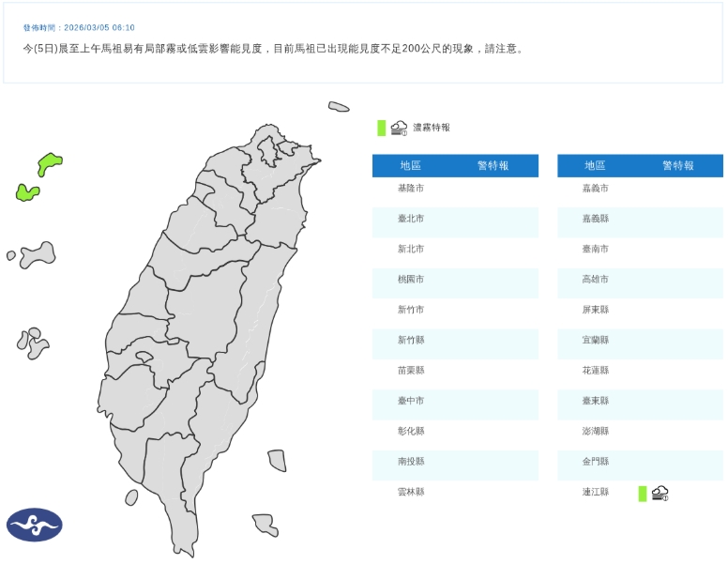Click the green color swatch in the legend
The width and height of the screenshot is (728, 564).
coord(381,128)
